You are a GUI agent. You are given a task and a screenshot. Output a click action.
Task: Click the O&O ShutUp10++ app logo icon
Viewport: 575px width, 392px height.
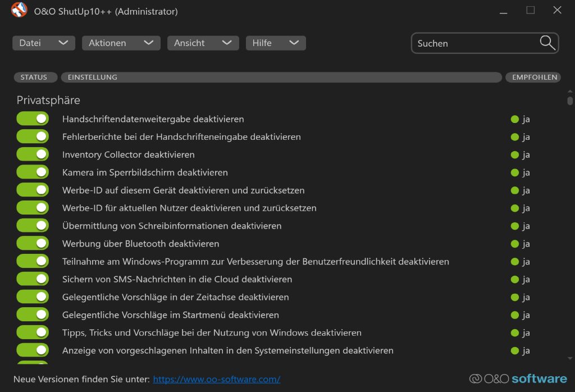(x=19, y=10)
